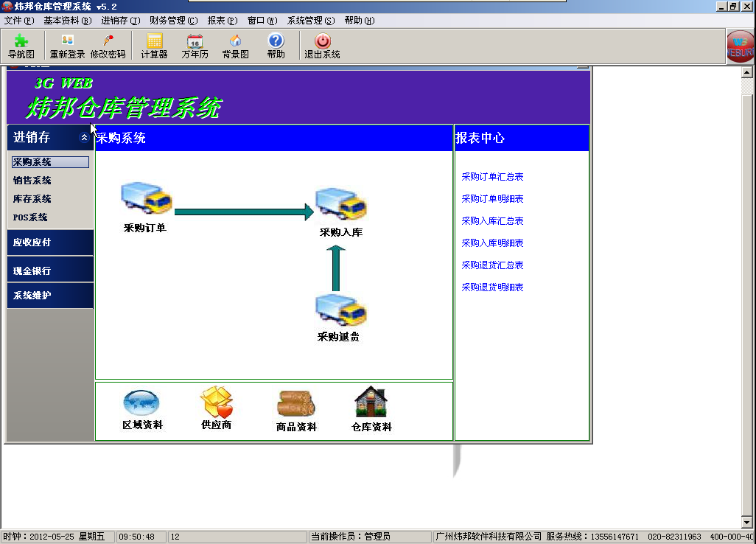The width and height of the screenshot is (756, 544).
Task: Select 销售系统 in the sidebar
Action: tap(32, 181)
